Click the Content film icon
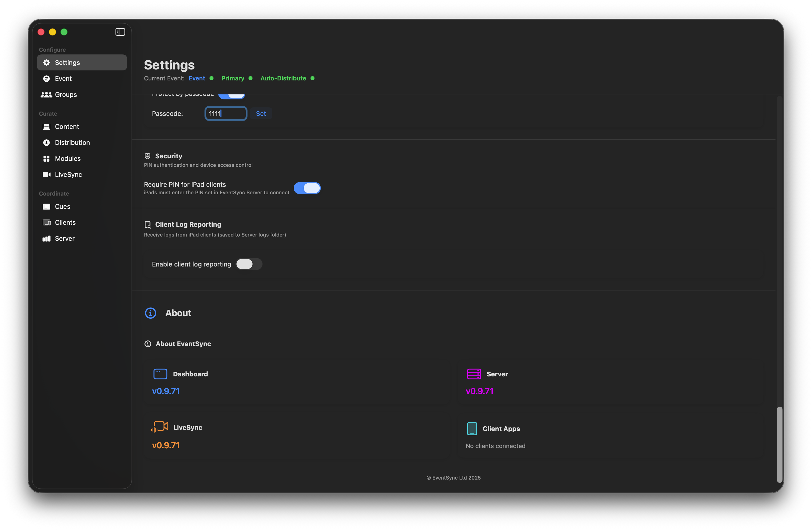 click(46, 127)
